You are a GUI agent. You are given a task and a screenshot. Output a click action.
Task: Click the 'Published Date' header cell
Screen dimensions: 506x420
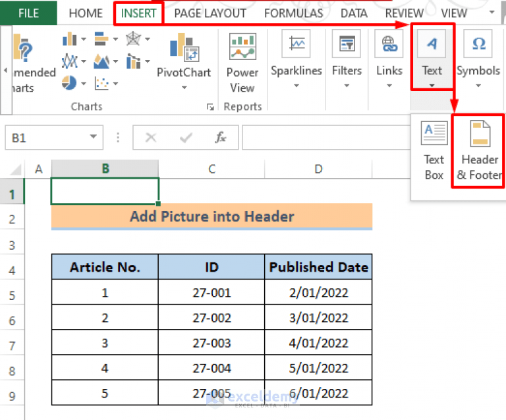(318, 267)
